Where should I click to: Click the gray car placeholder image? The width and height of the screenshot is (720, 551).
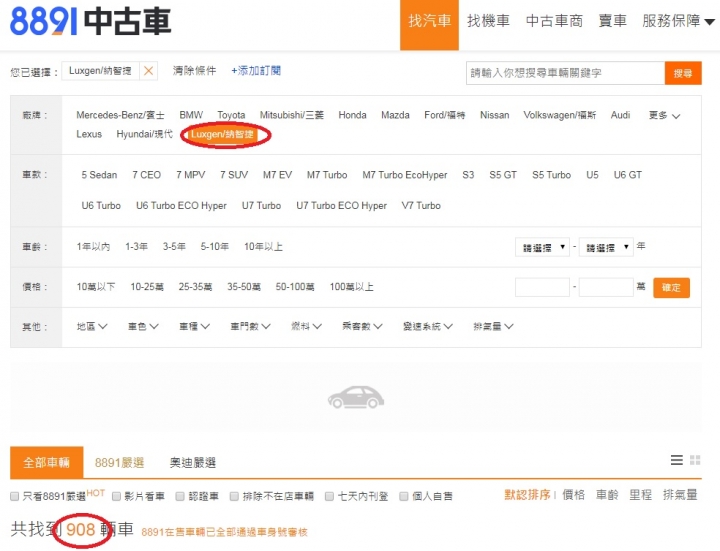tap(356, 398)
